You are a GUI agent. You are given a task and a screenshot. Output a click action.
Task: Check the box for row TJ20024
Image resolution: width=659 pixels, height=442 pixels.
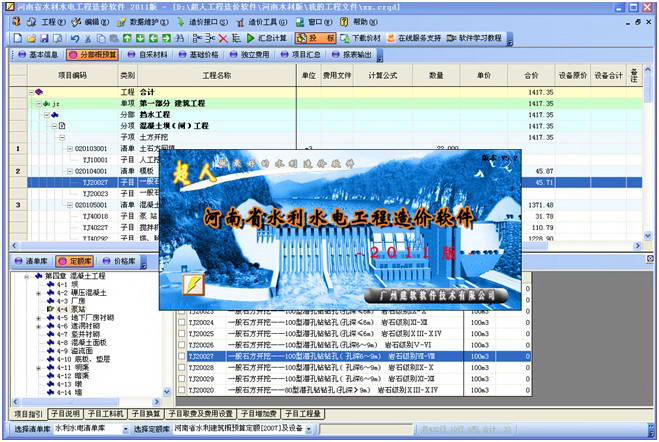[182, 322]
